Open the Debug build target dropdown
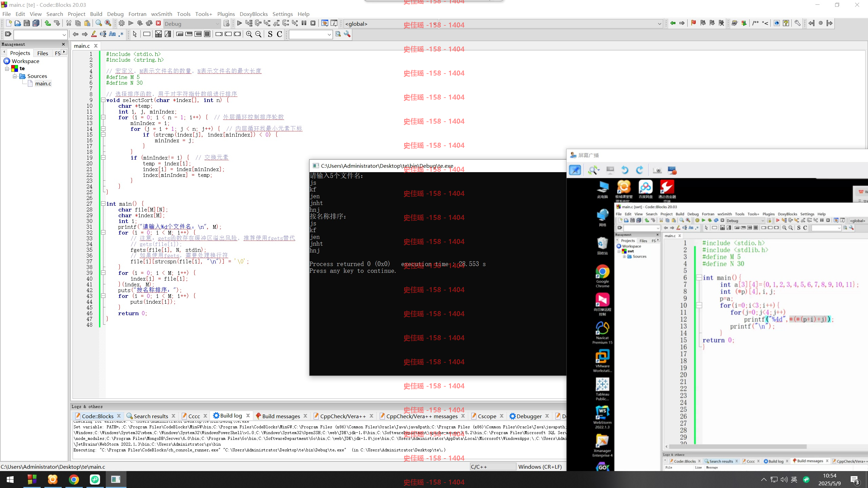Screen dimensions: 868x488 tap(192, 24)
